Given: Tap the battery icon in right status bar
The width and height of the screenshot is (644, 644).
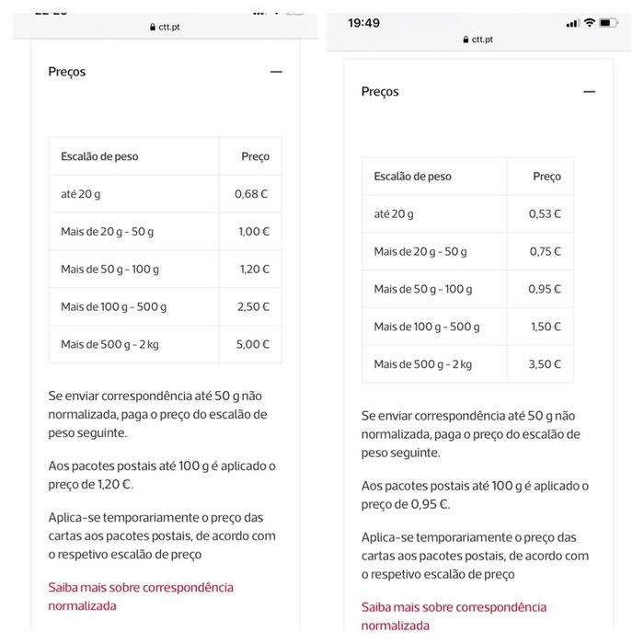Looking at the screenshot, I should [608, 23].
